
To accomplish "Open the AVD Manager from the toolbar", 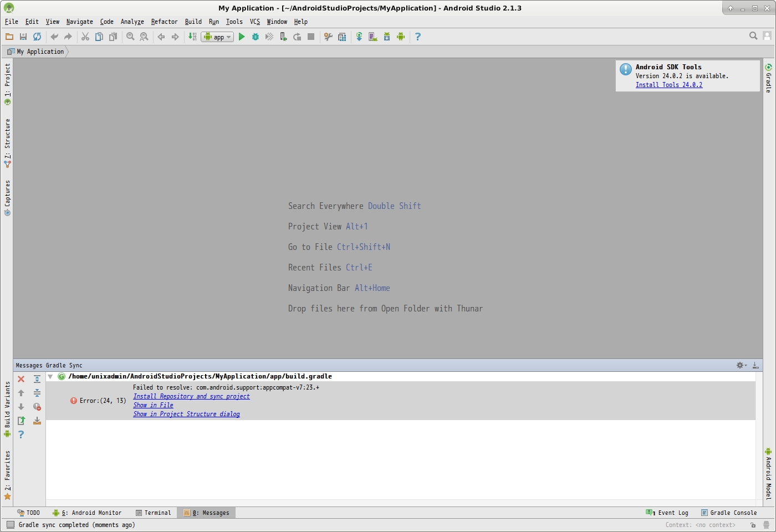I will [373, 37].
